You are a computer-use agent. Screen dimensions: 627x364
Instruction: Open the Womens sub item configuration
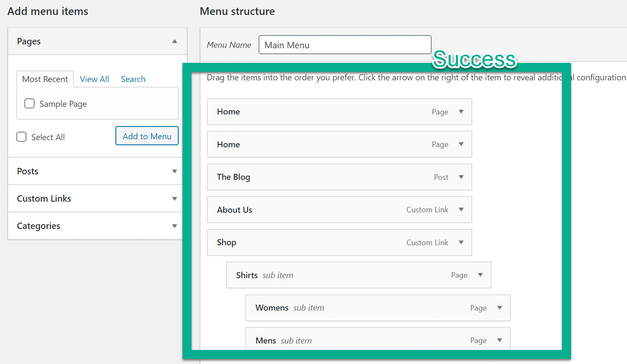click(500, 308)
